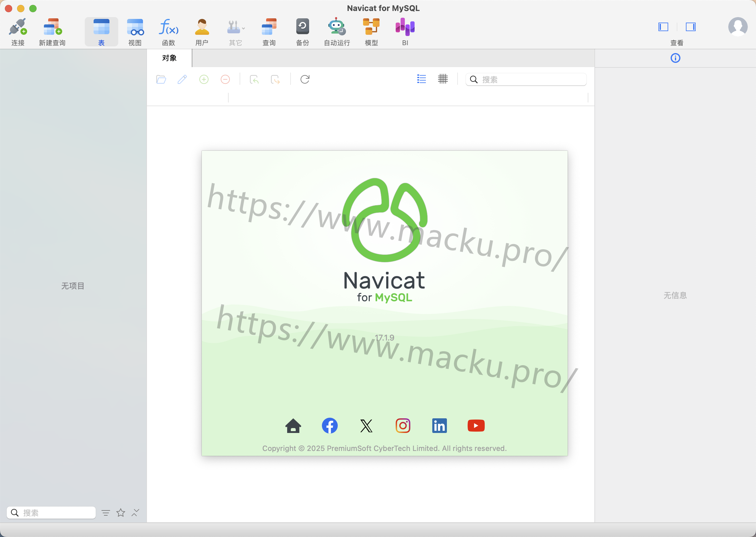This screenshot has width=756, height=537.
Task: Open the 用户 (User) manager
Action: (202, 32)
